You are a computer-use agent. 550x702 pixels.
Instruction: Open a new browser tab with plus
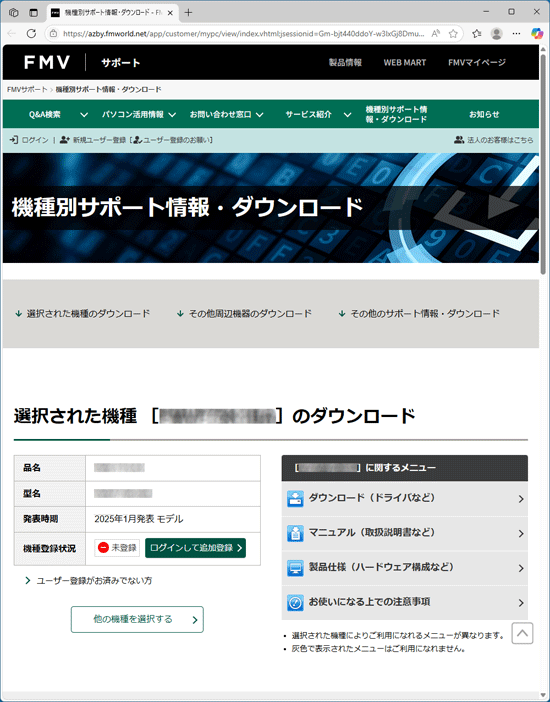coord(188,13)
